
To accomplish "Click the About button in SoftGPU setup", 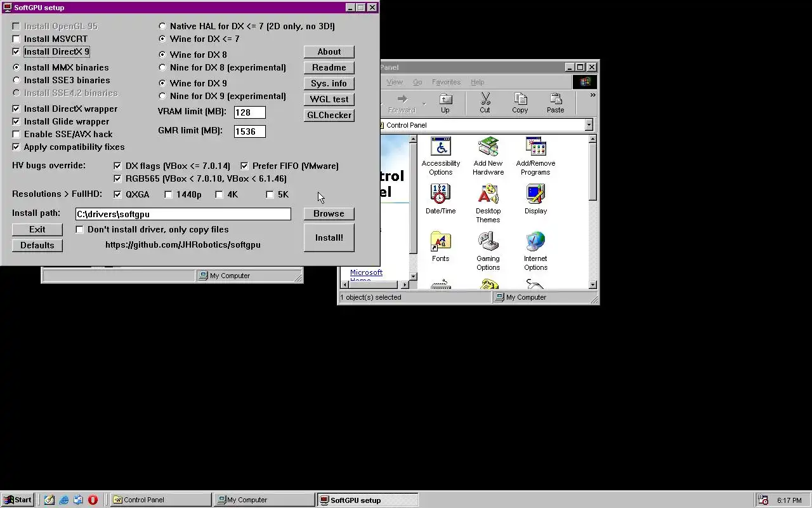I will point(329,51).
